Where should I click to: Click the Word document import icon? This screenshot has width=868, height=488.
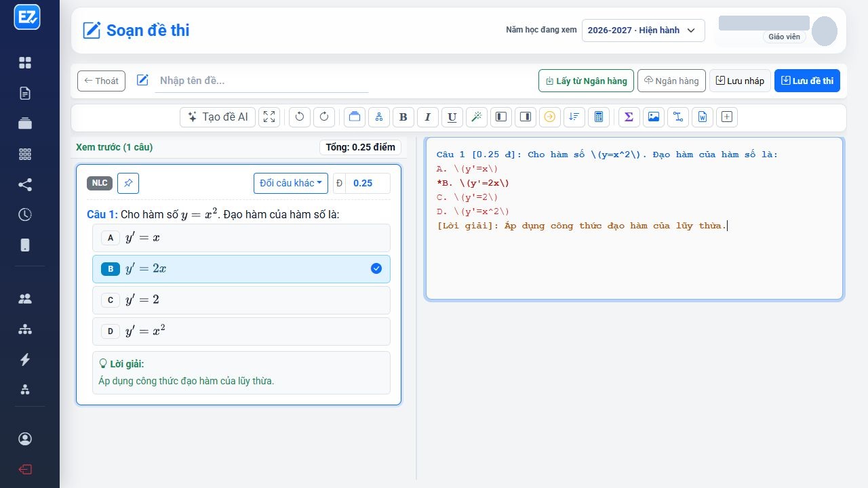(x=703, y=117)
